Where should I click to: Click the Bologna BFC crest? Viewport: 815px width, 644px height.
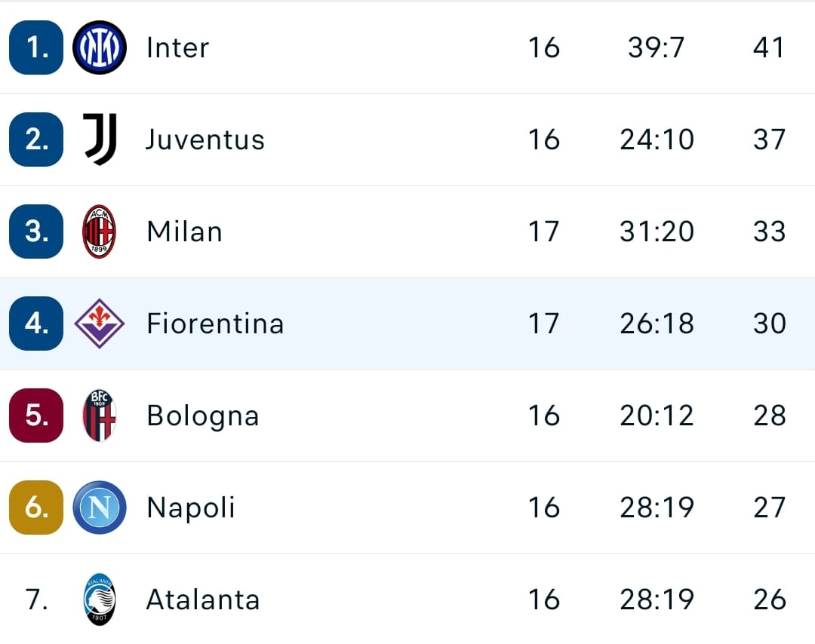click(100, 416)
